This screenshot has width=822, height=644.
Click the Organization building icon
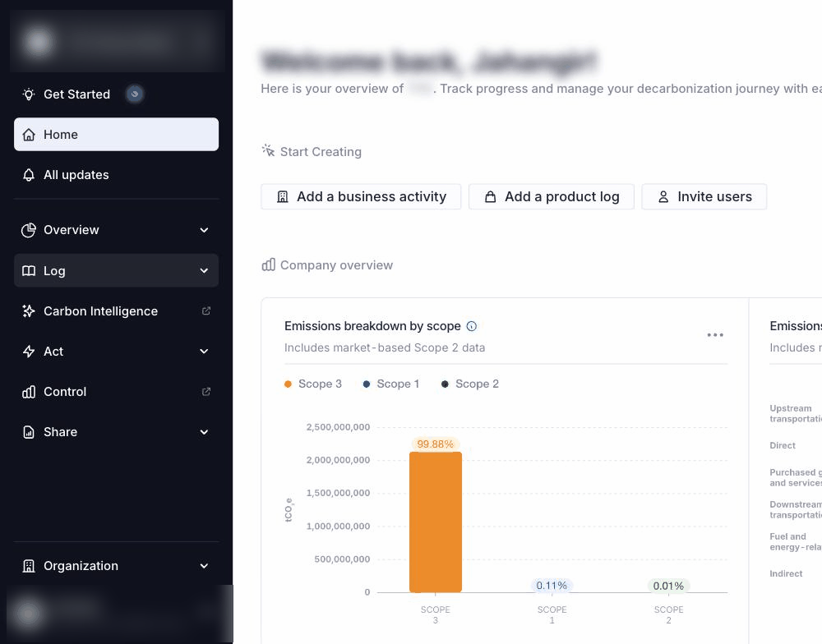pyautogui.click(x=29, y=566)
